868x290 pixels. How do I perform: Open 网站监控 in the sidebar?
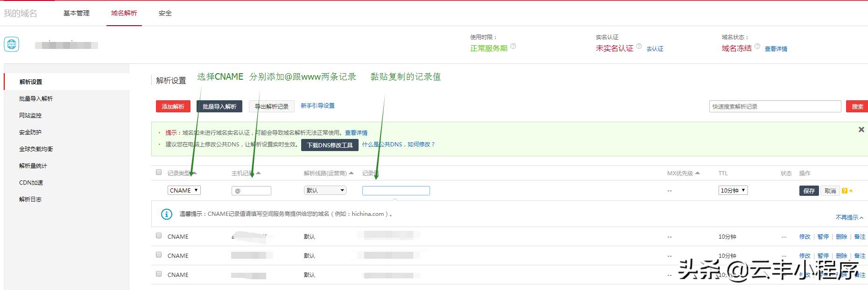(30, 115)
